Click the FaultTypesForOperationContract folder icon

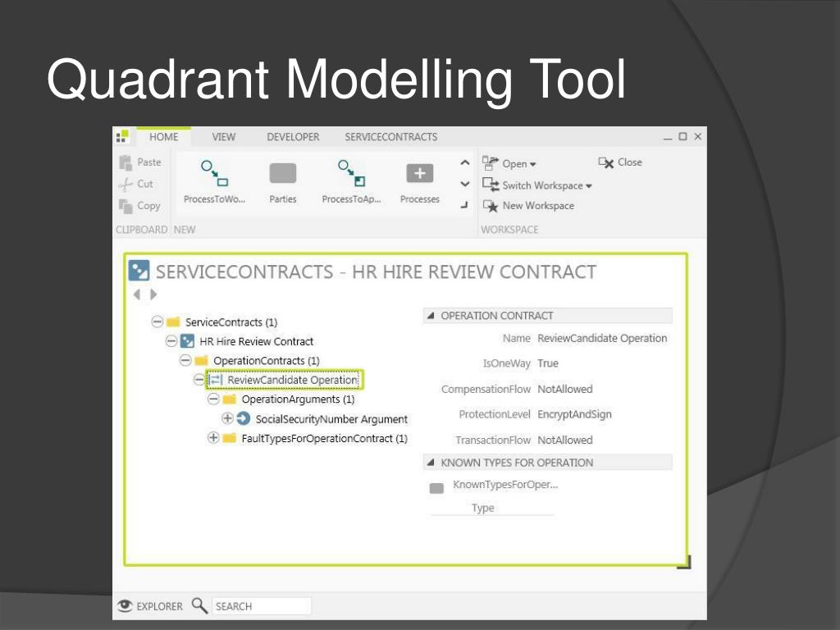point(230,438)
